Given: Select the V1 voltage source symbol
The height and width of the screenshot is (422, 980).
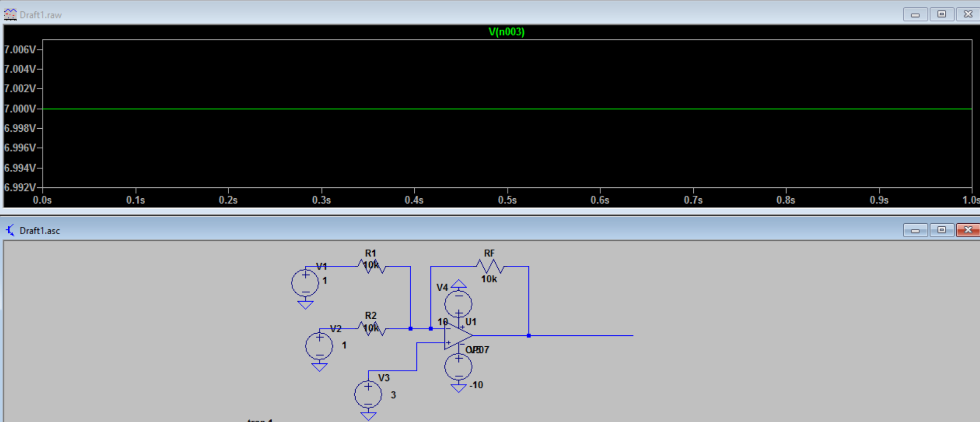Looking at the screenshot, I should [305, 283].
